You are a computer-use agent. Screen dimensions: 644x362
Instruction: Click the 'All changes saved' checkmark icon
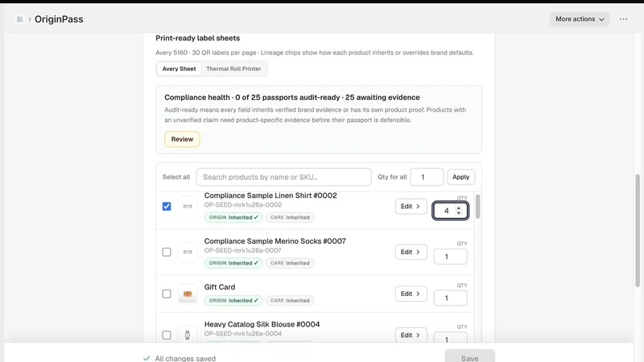[147, 358]
